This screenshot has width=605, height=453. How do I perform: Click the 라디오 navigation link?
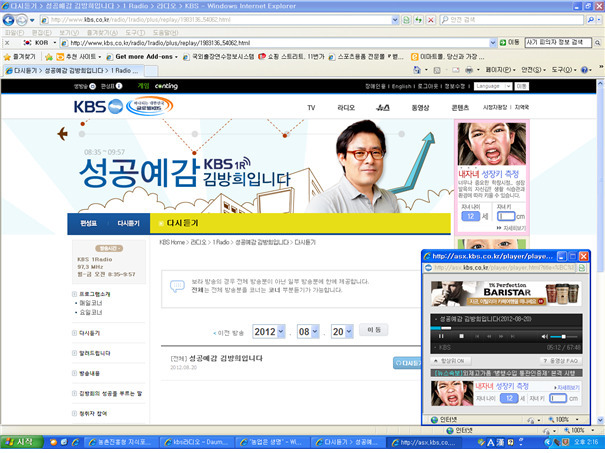346,108
